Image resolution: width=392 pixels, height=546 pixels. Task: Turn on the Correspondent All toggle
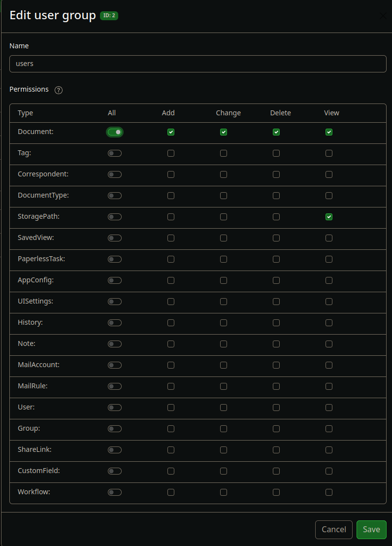pyautogui.click(x=115, y=174)
